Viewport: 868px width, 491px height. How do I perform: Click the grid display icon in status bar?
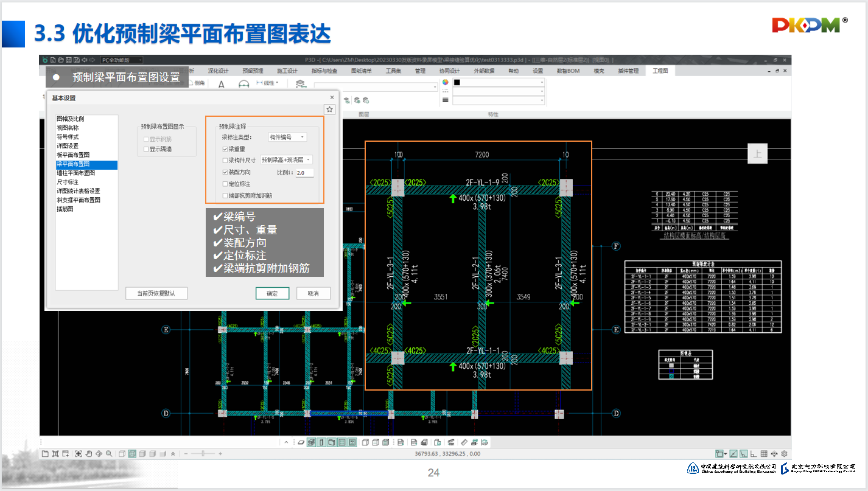coord(764,454)
